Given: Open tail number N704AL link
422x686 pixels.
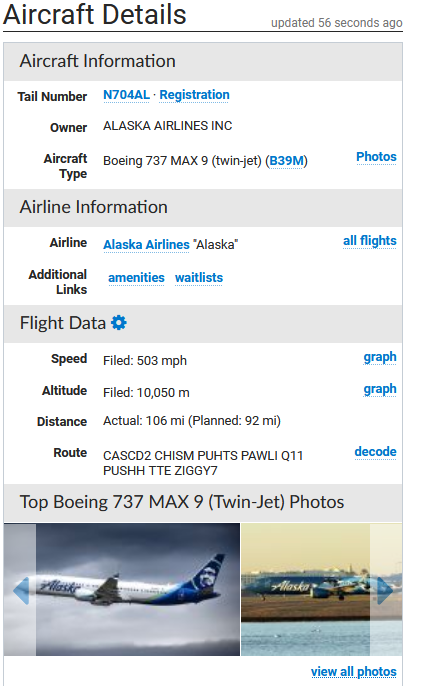Looking at the screenshot, I should pyautogui.click(x=126, y=95).
